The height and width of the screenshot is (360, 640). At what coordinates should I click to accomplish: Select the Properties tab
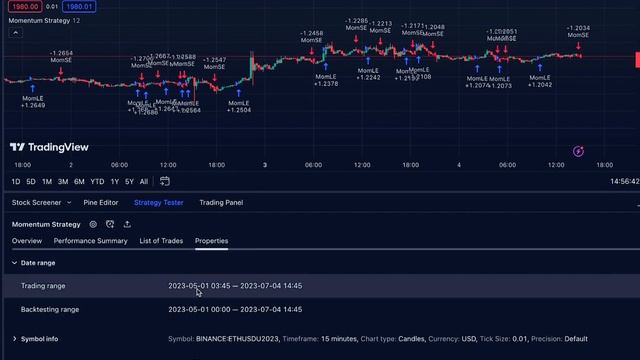[x=211, y=241]
